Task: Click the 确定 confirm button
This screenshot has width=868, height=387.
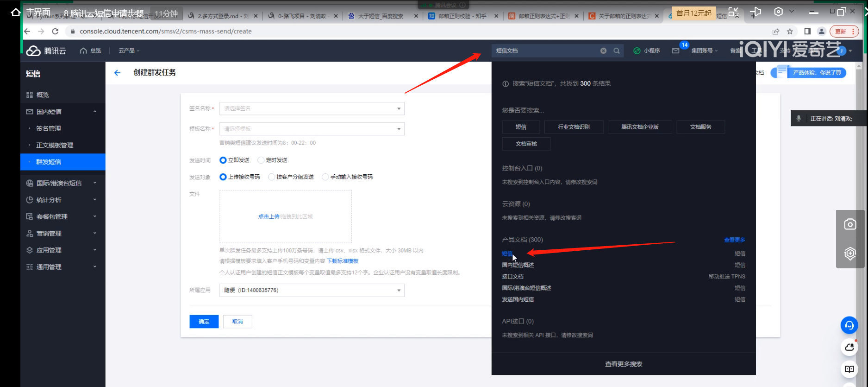Action: click(x=204, y=322)
